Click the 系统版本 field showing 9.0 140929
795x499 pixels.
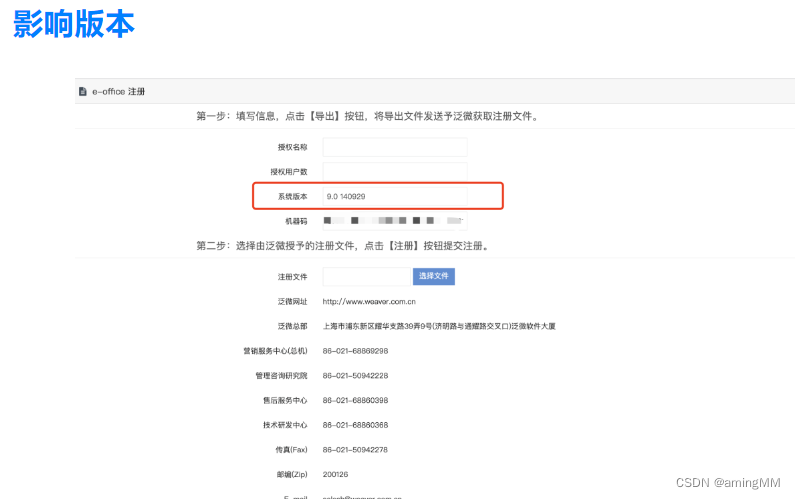tap(395, 196)
